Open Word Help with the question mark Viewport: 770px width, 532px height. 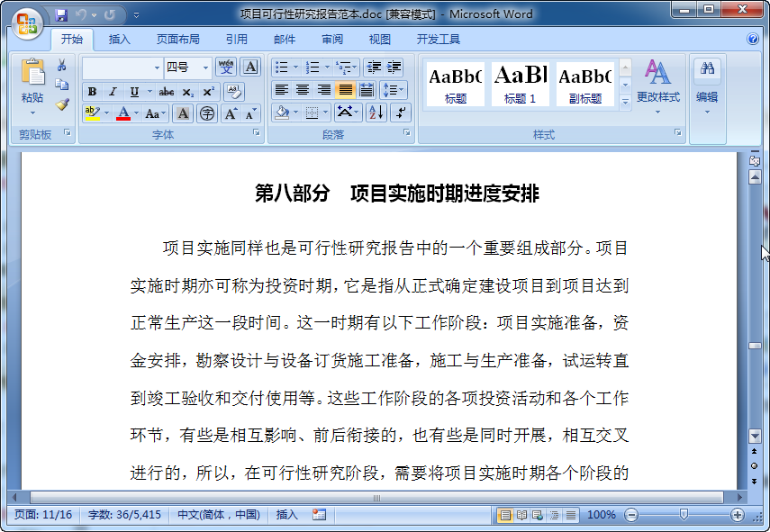752,39
